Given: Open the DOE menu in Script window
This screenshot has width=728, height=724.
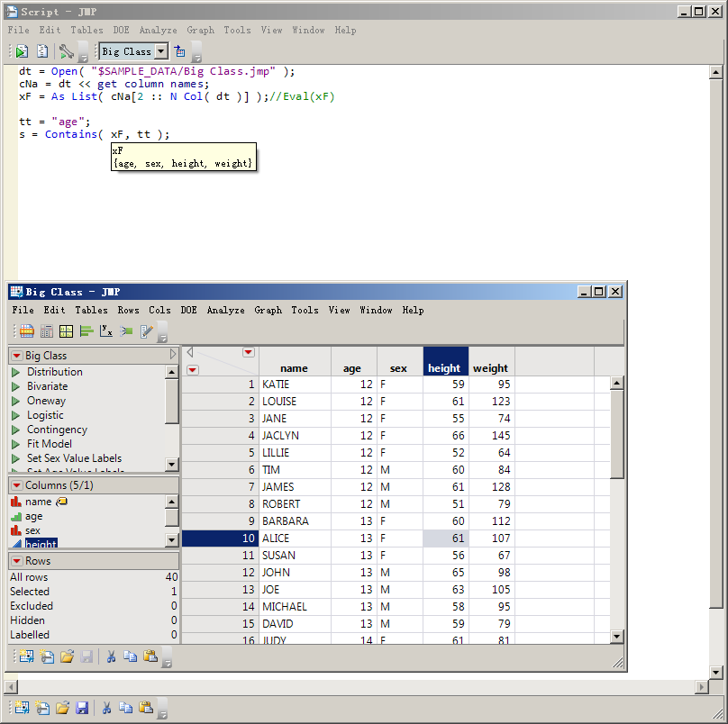Looking at the screenshot, I should pos(121,30).
